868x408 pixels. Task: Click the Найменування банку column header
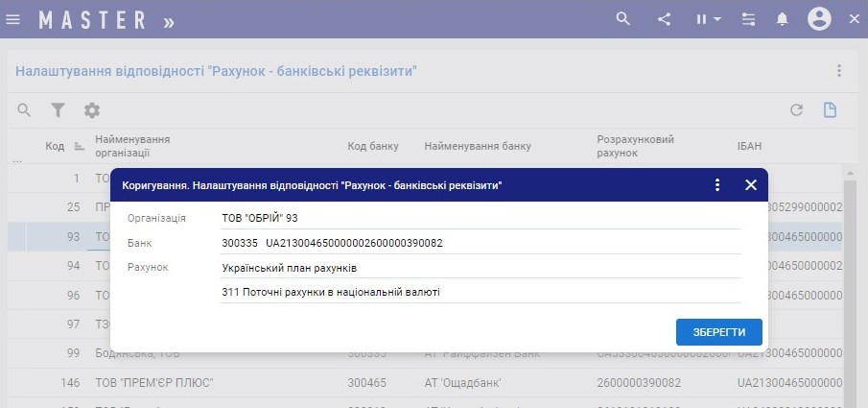[x=478, y=146]
